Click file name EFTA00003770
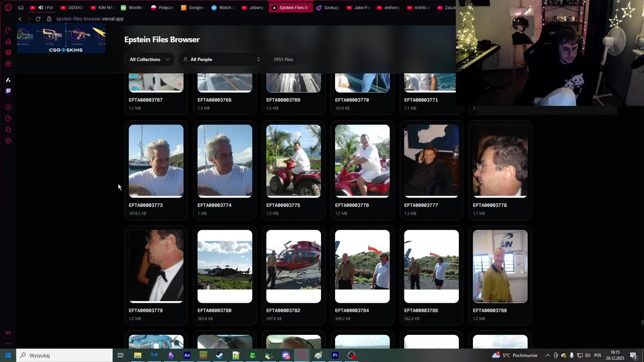Image resolution: width=644 pixels, height=362 pixels. point(352,100)
